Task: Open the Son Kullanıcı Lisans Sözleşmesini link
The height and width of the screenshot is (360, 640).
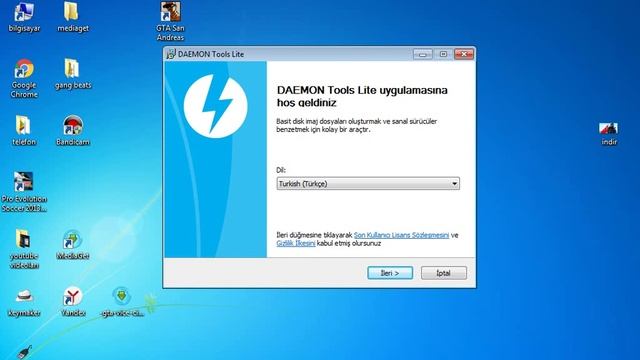Action: pos(401,235)
